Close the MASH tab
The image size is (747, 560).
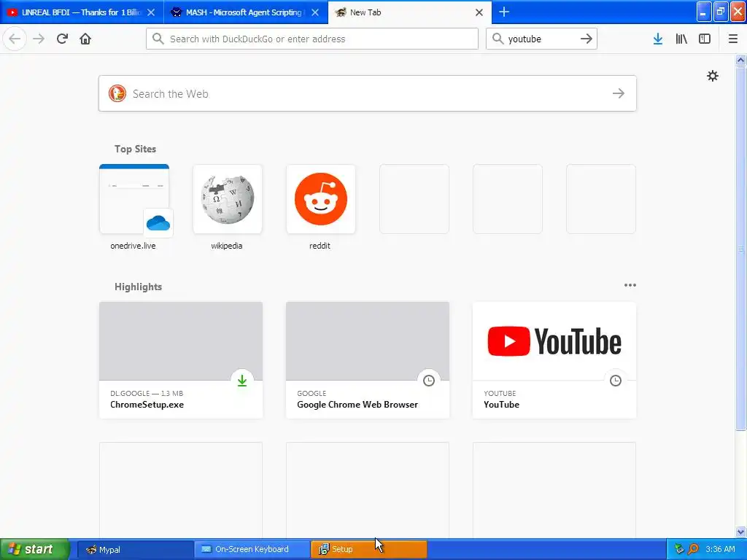point(315,12)
